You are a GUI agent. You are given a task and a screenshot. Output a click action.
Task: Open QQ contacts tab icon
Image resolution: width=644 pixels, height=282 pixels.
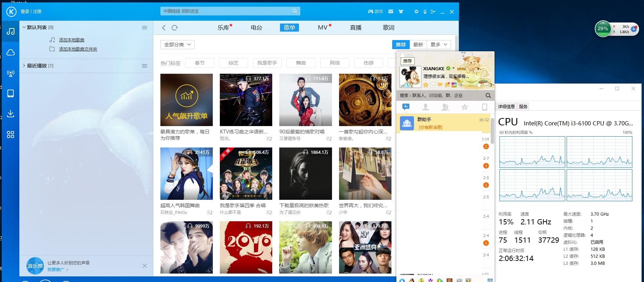[x=426, y=107]
